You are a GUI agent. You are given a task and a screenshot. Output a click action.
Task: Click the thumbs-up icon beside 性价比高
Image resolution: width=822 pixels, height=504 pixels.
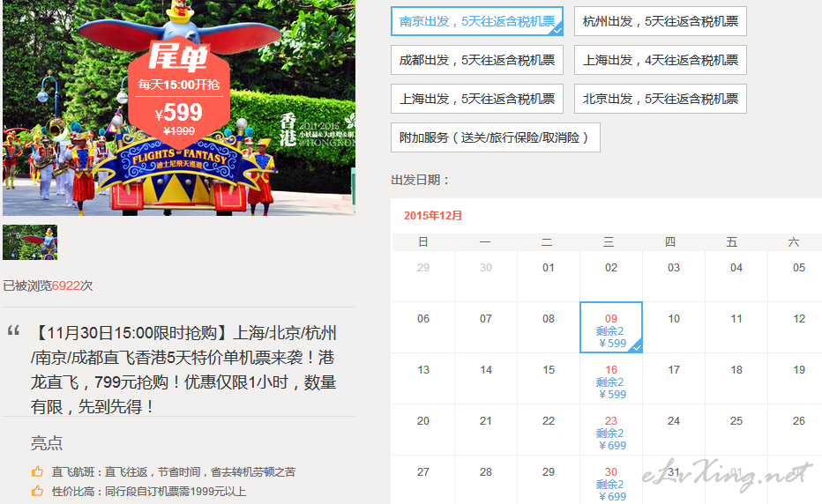pos(37,491)
